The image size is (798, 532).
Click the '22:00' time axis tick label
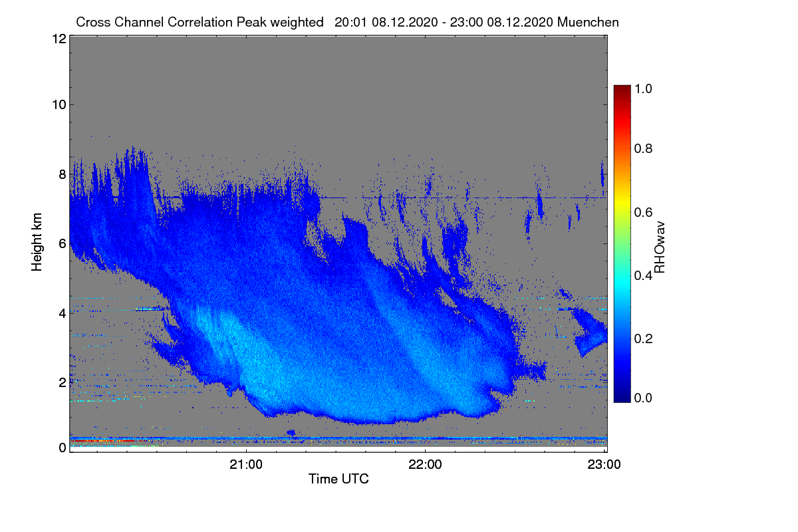point(426,465)
